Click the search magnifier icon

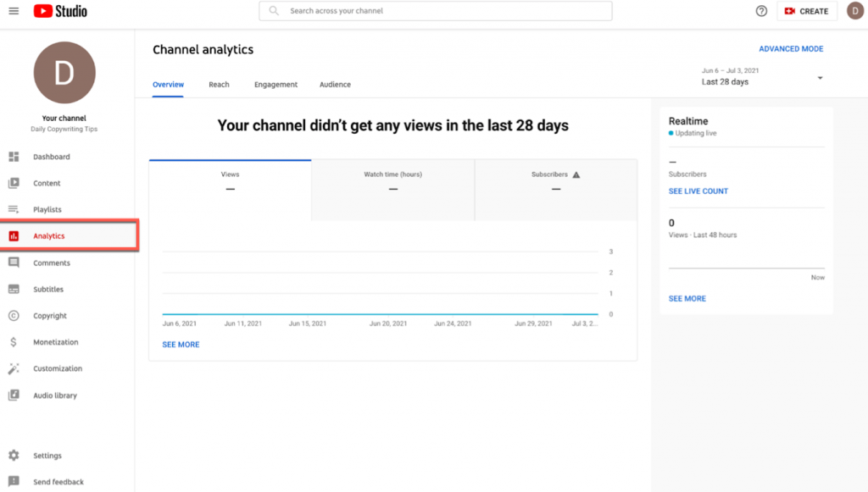point(274,10)
